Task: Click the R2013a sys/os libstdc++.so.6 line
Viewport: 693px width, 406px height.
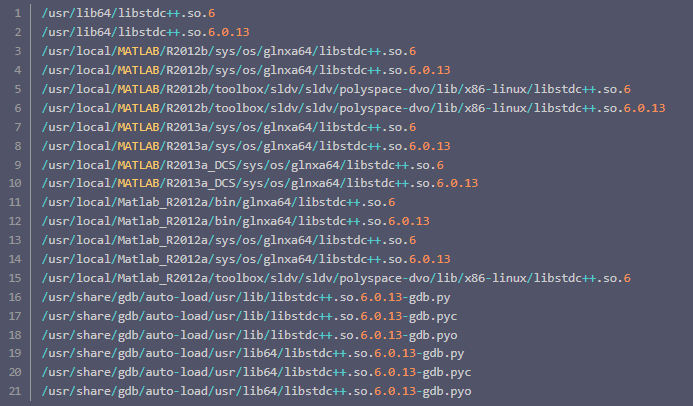Action: click(x=229, y=127)
